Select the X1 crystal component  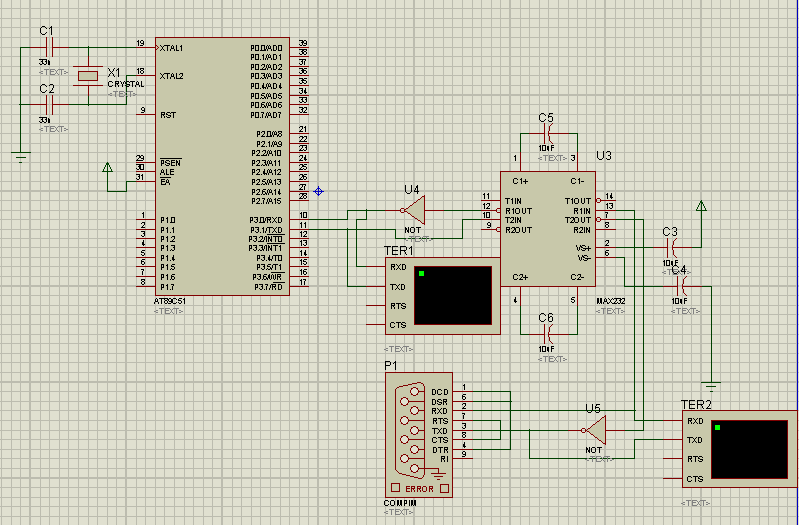pos(90,75)
